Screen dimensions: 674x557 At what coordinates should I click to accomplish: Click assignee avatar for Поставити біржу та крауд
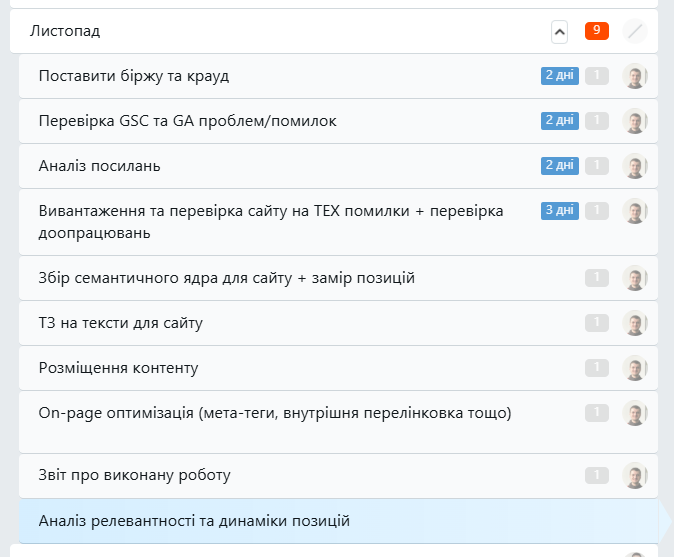coord(634,76)
